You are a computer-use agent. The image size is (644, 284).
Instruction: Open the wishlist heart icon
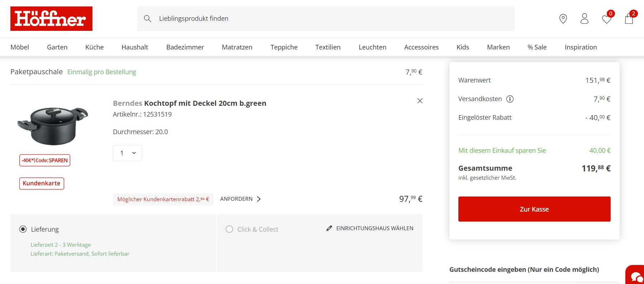click(x=607, y=19)
